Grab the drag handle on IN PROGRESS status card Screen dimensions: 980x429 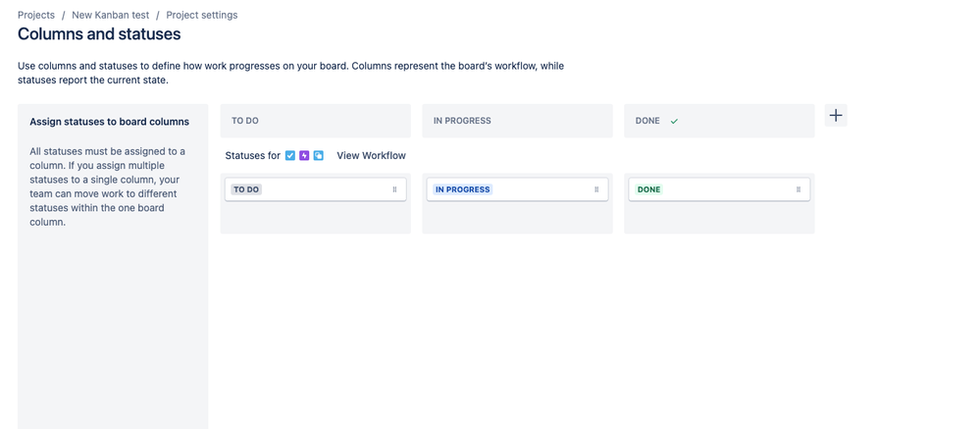[596, 189]
